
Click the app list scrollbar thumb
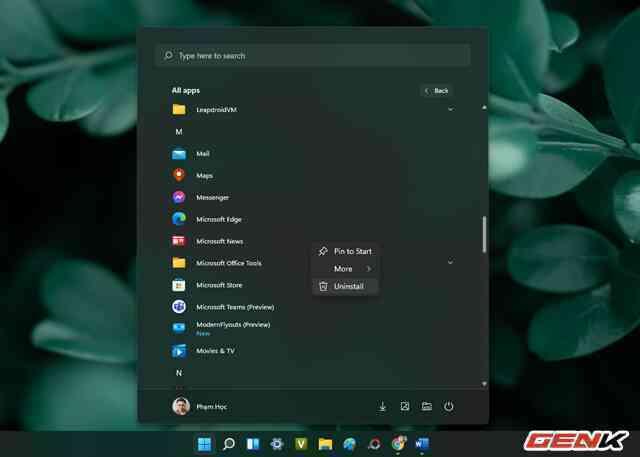[x=484, y=234]
